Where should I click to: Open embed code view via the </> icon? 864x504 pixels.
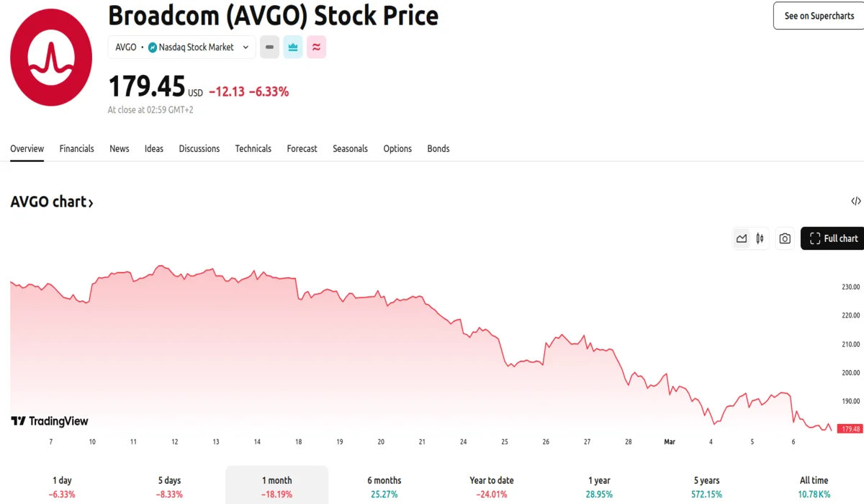855,201
